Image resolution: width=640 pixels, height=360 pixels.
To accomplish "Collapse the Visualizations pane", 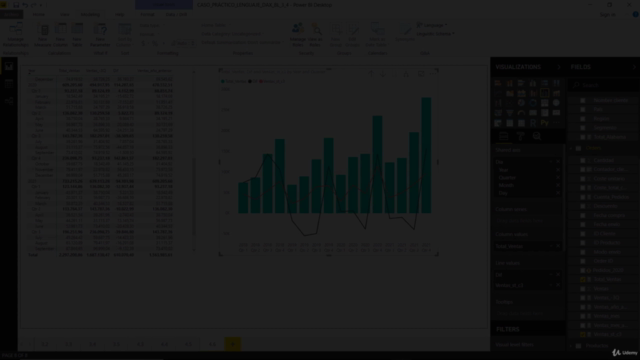I will pos(559,67).
